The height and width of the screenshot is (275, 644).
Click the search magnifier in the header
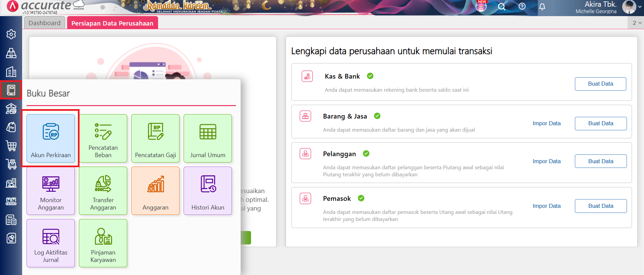point(501,7)
